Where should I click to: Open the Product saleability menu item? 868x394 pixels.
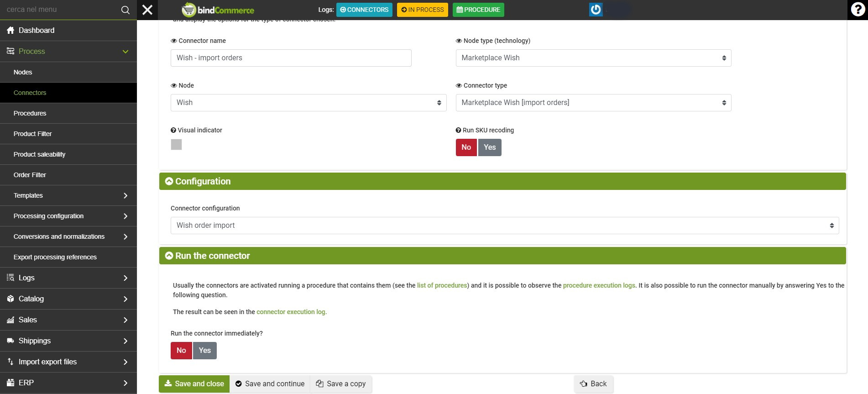coord(68,154)
